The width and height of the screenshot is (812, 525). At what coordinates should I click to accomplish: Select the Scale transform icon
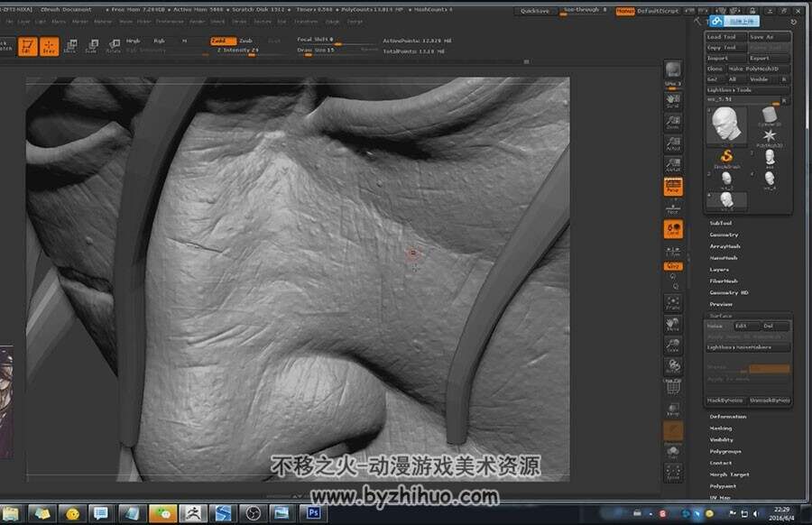click(92, 47)
